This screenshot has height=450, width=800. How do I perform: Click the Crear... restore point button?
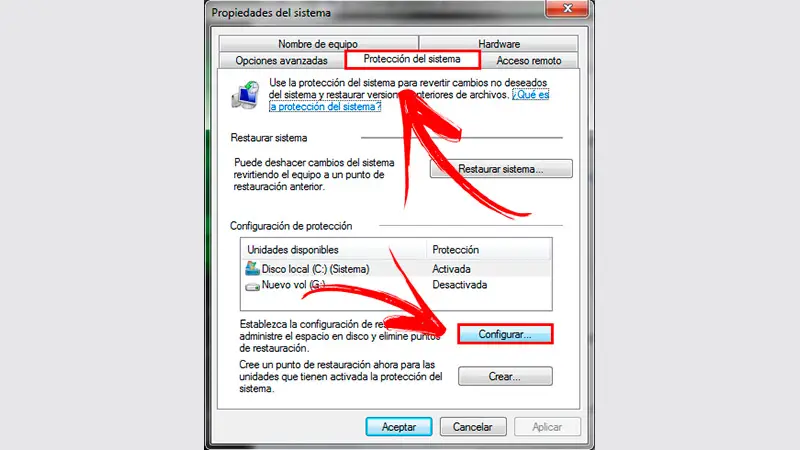tap(505, 377)
